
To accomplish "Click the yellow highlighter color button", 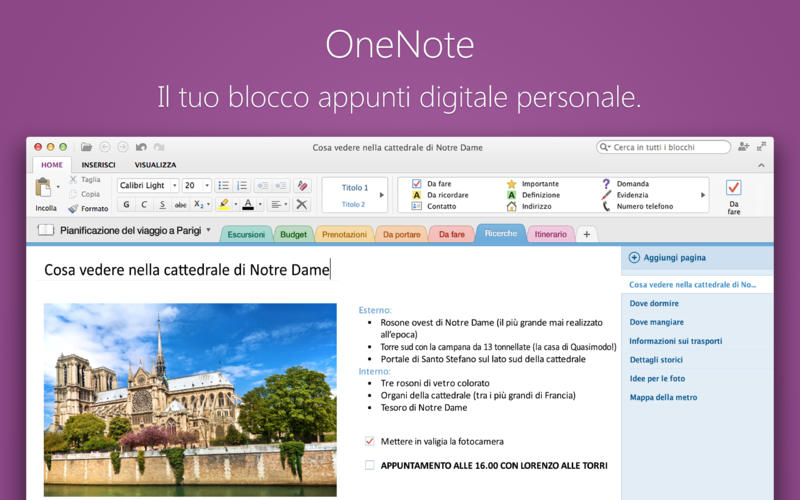I will [224, 204].
